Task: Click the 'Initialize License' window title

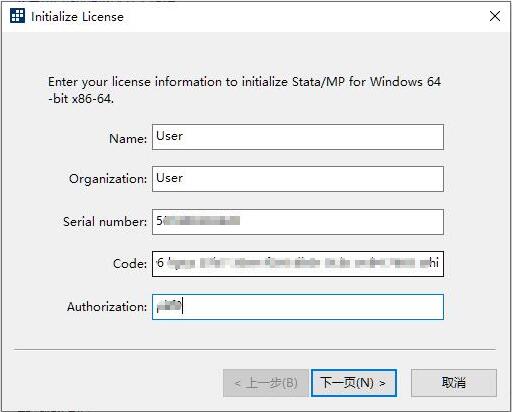Action: pos(77,17)
